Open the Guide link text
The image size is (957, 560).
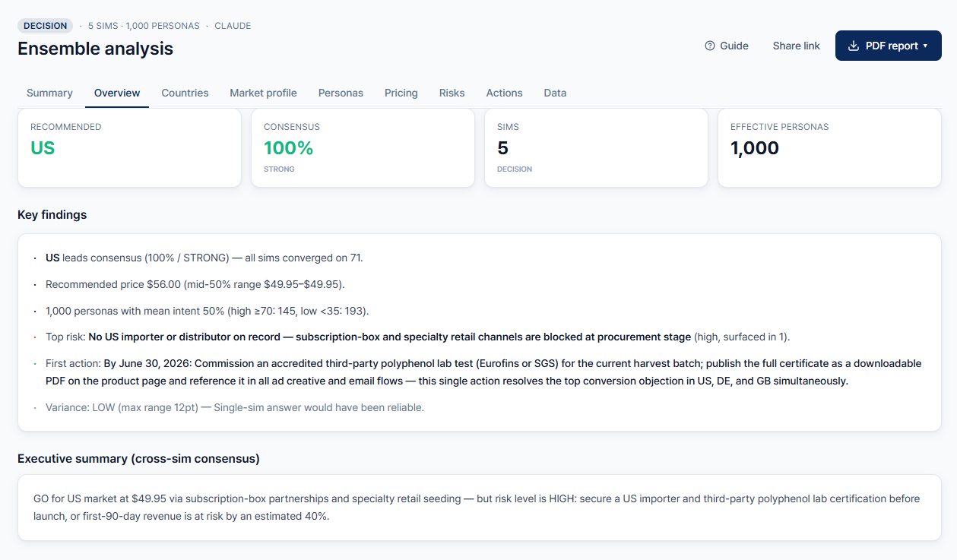pyautogui.click(x=734, y=46)
